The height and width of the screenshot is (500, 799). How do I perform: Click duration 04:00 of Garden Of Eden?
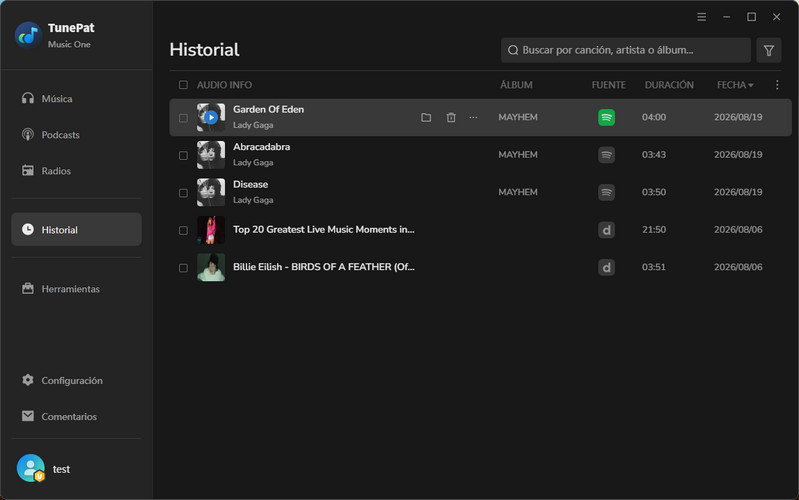pos(654,117)
